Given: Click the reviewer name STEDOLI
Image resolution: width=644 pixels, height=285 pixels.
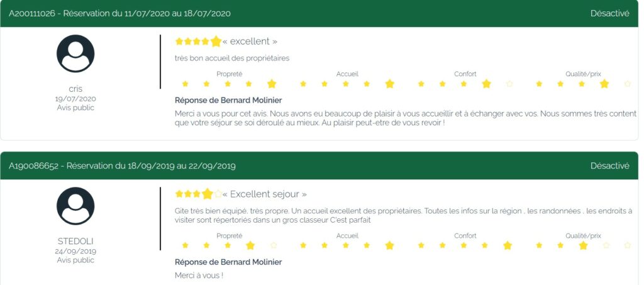Looking at the screenshot, I should point(75,241).
